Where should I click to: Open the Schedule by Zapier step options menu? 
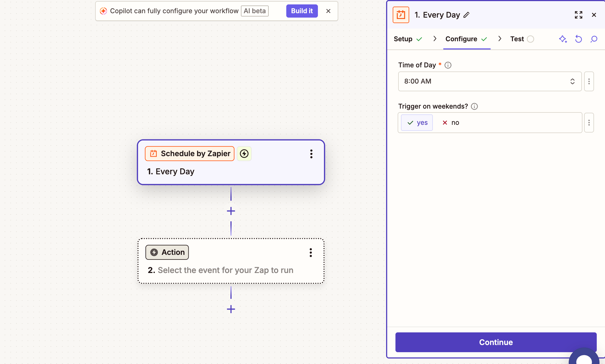311,154
